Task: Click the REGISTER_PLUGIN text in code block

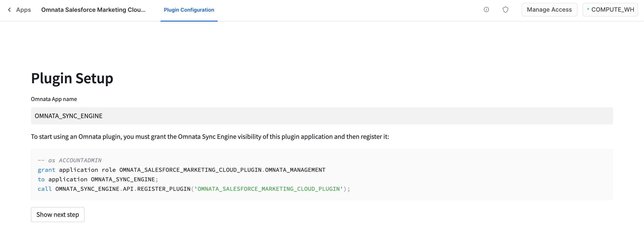Action: 164,189
